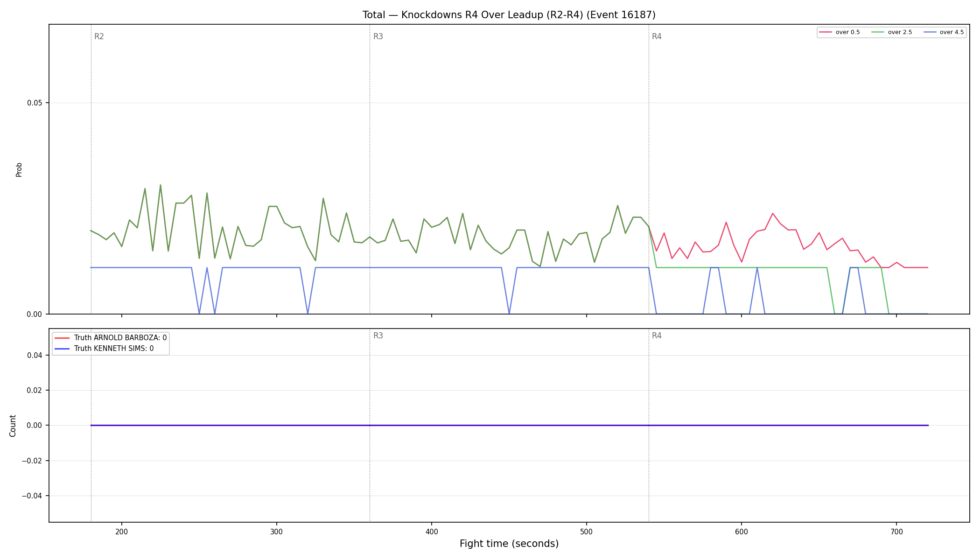Click the 300 tick label on time axis
The height and width of the screenshot is (560, 980).
click(277, 532)
